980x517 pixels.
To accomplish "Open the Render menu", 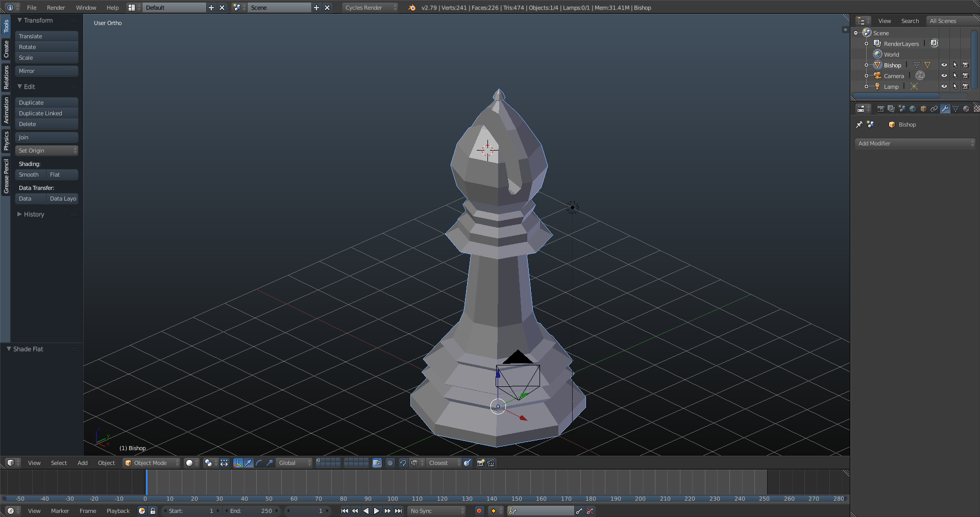I will (56, 8).
